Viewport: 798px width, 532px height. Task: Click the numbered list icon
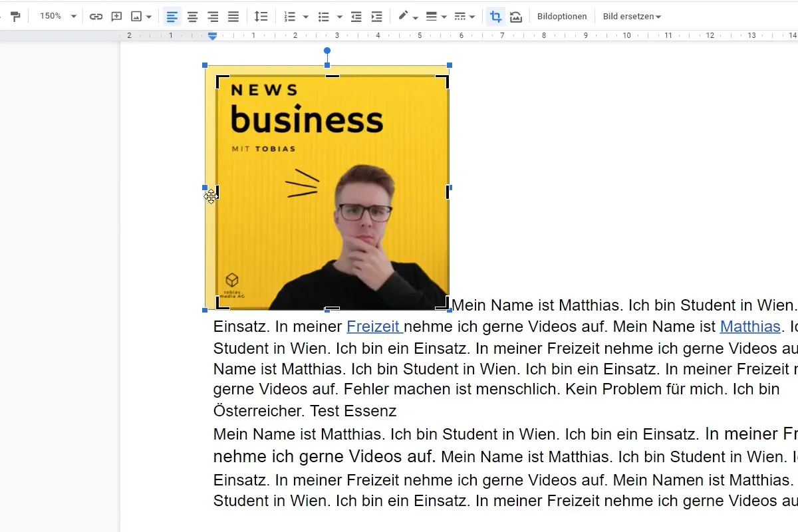click(x=290, y=17)
